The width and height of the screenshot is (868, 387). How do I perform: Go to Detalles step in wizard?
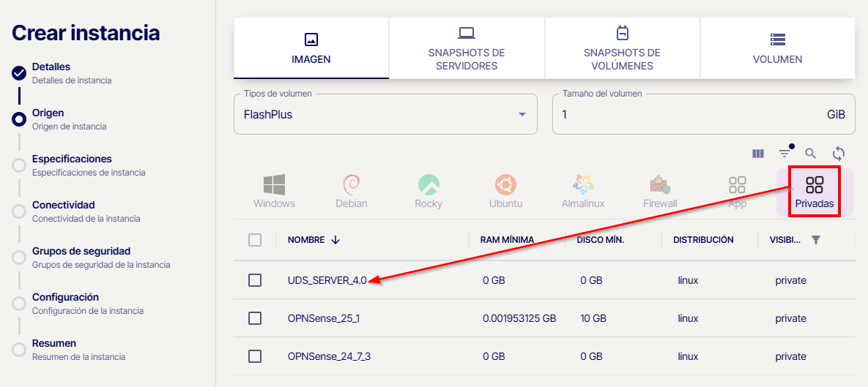[x=51, y=72]
